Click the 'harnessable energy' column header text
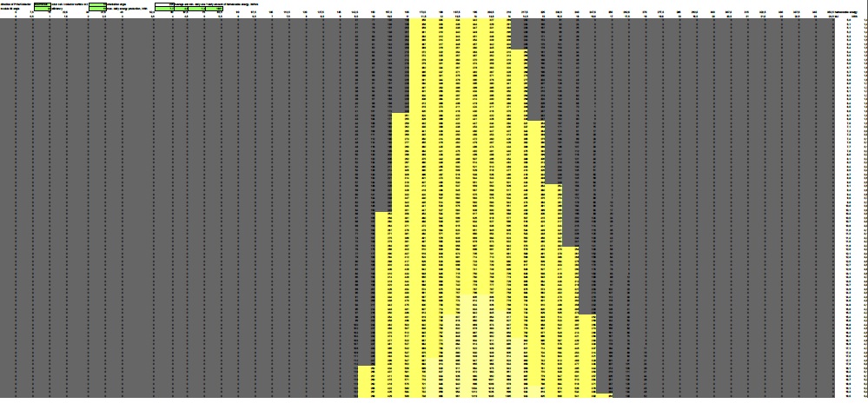868x417 pixels. (846, 12)
